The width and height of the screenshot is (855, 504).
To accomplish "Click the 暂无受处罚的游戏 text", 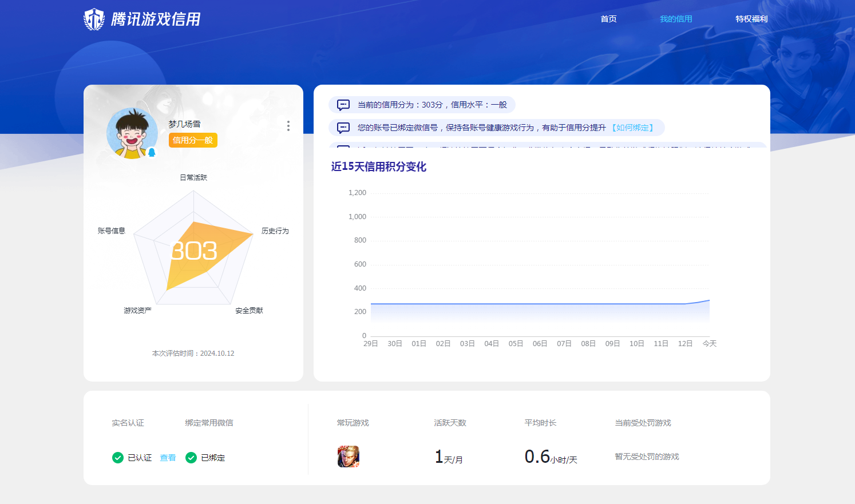I will coord(647,457).
